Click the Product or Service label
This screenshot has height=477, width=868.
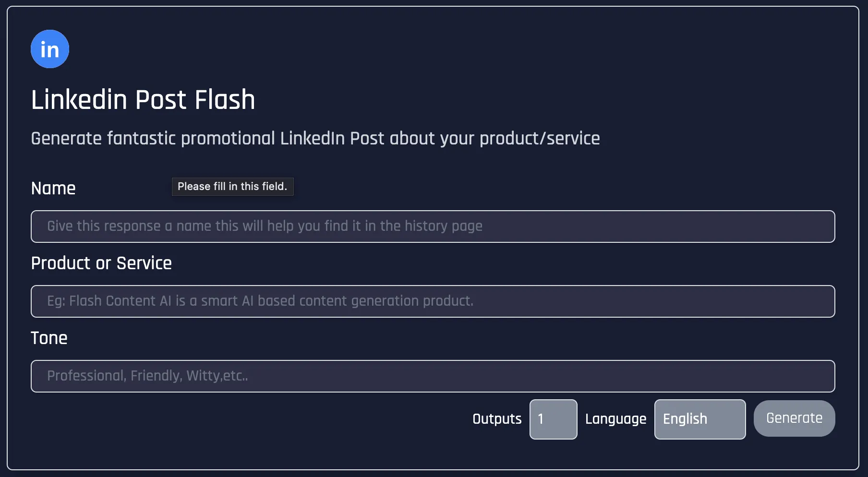(101, 263)
